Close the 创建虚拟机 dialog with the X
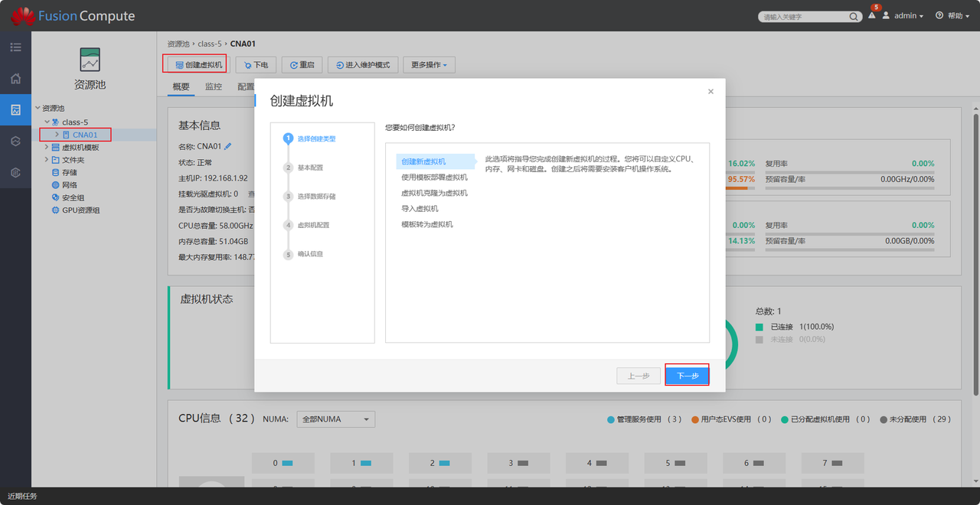The width and height of the screenshot is (980, 505). click(x=710, y=91)
